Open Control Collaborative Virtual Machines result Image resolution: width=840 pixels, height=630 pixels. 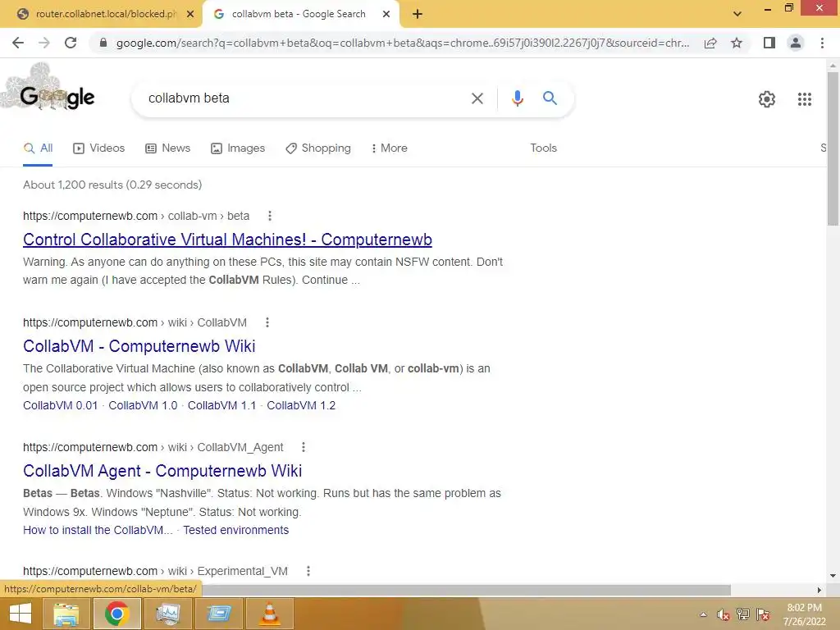pos(227,240)
